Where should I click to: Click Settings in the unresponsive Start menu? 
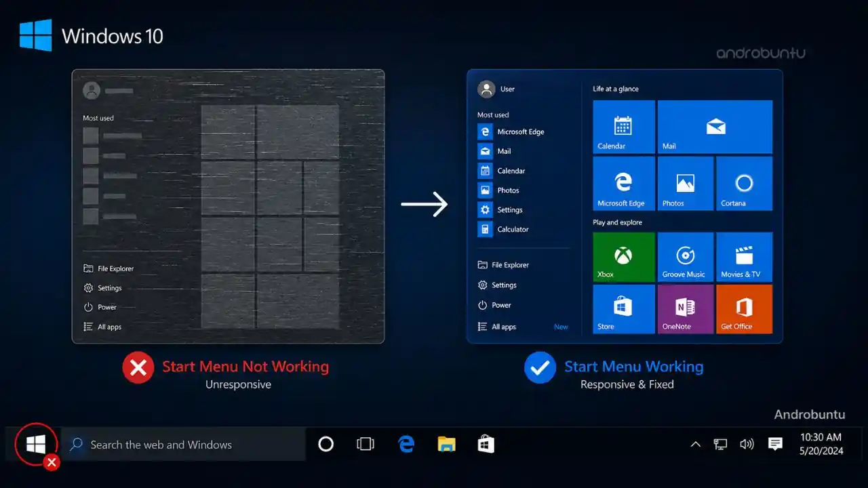[102, 288]
